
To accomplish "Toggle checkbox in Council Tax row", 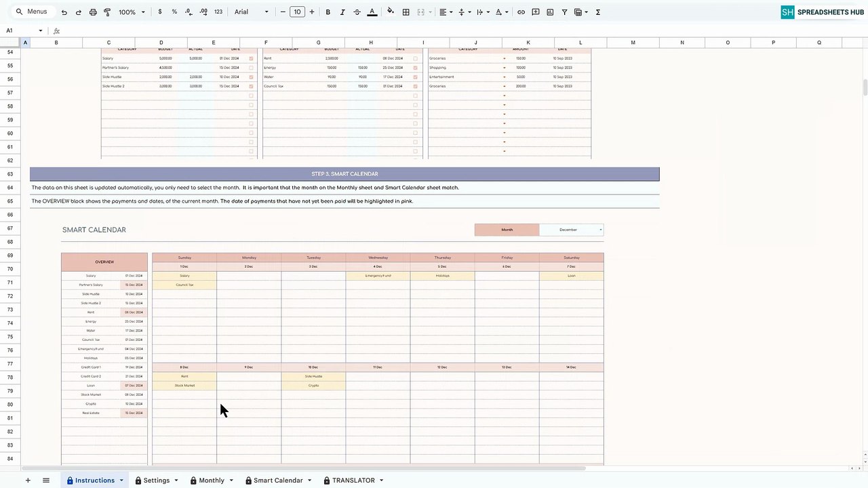I will (x=416, y=86).
